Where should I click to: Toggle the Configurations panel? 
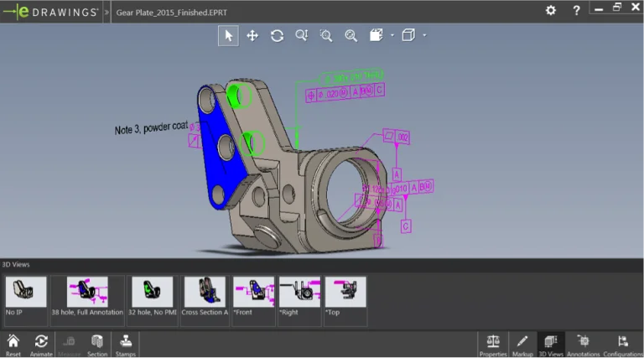tap(622, 344)
